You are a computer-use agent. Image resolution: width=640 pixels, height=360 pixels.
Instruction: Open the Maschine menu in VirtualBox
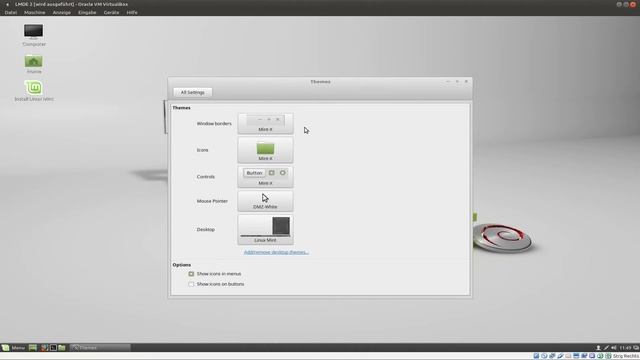(34, 13)
